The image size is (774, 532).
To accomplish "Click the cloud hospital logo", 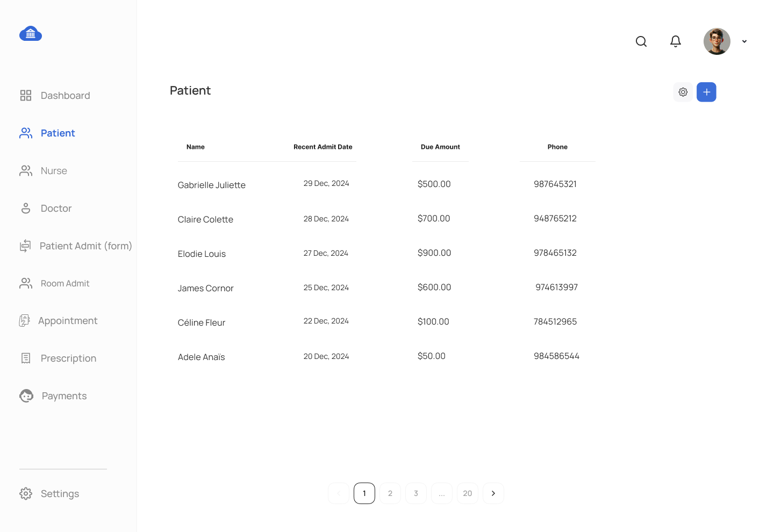I will tap(31, 34).
